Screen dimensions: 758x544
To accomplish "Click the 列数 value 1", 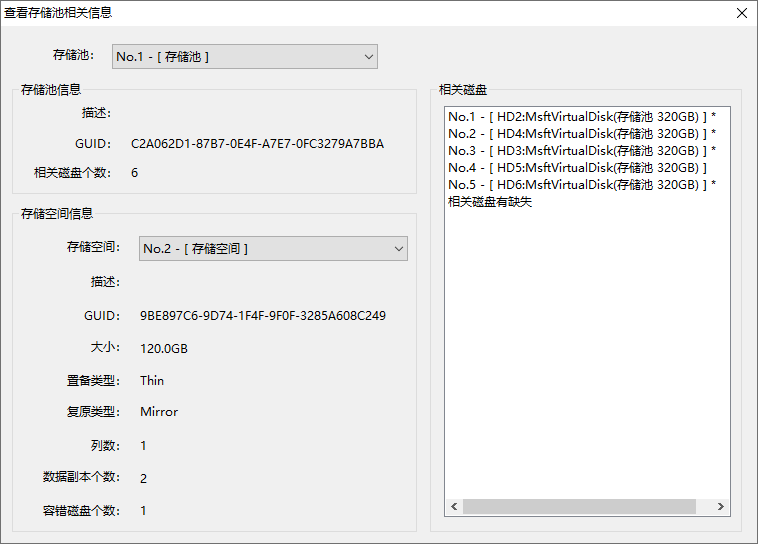I will coord(143,445).
